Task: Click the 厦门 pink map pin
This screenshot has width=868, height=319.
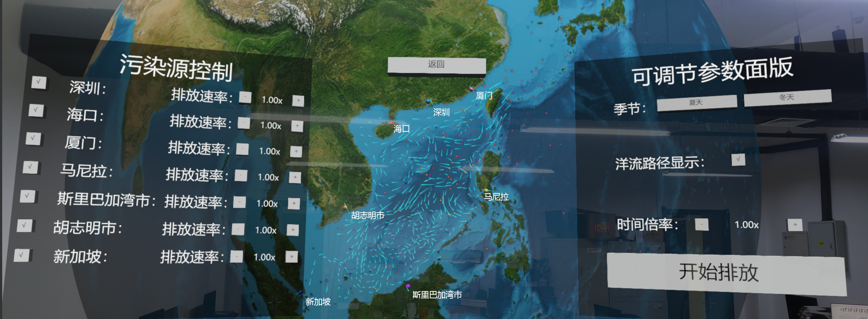Action: pos(471,88)
